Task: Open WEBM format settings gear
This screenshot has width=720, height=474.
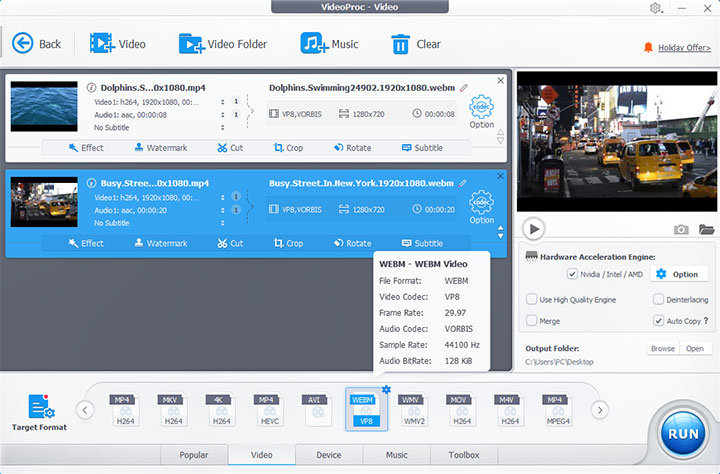Action: pyautogui.click(x=386, y=389)
